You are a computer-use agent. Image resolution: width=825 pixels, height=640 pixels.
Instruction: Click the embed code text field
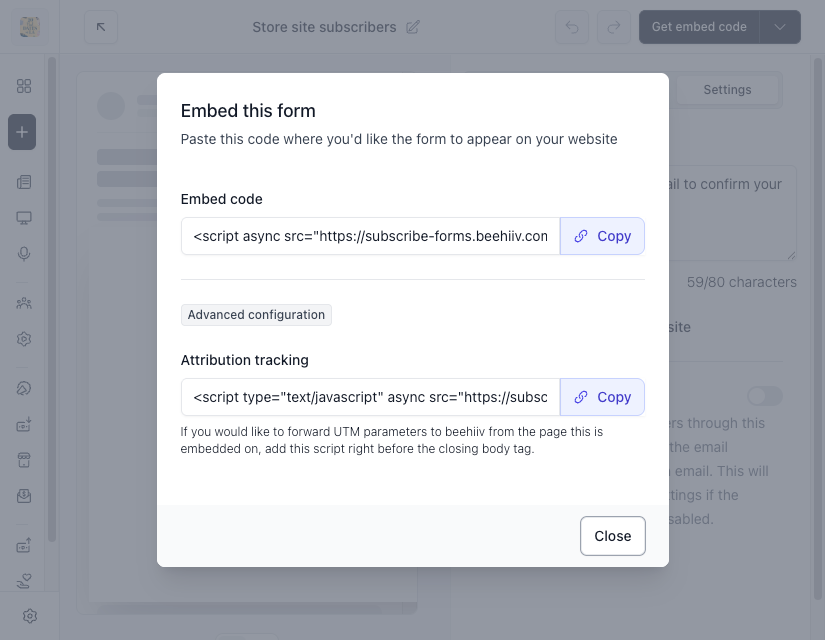pos(370,236)
